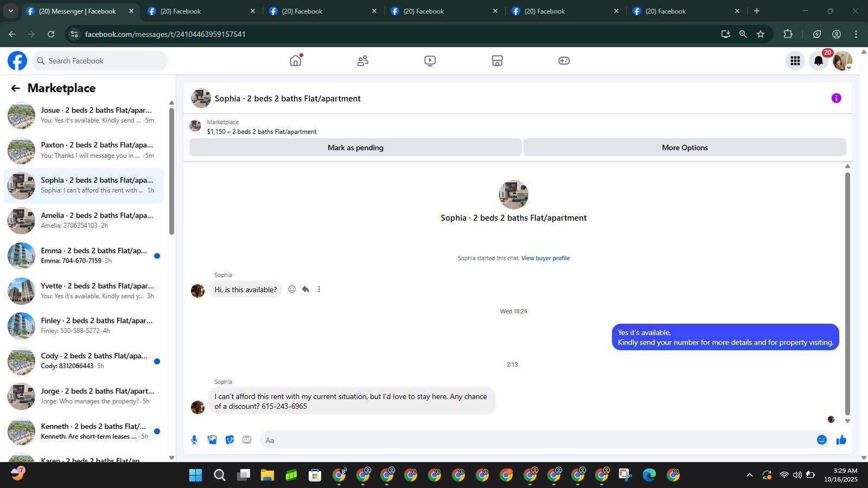Open browser zoom magnifier icon
Screen dimensions: 868x488
pos(743,34)
